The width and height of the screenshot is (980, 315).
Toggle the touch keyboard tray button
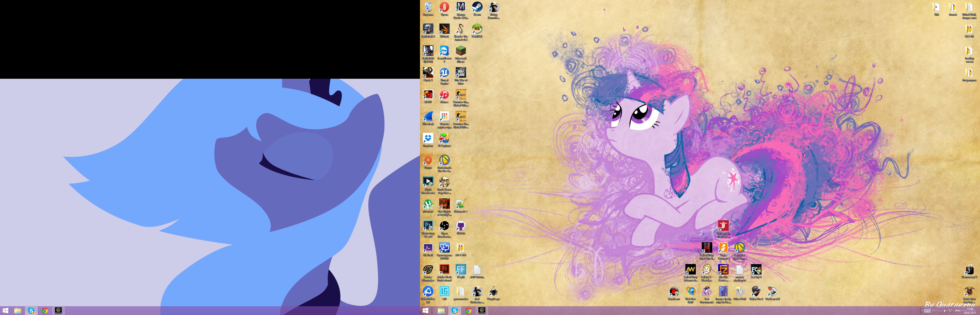pyautogui.click(x=927, y=311)
